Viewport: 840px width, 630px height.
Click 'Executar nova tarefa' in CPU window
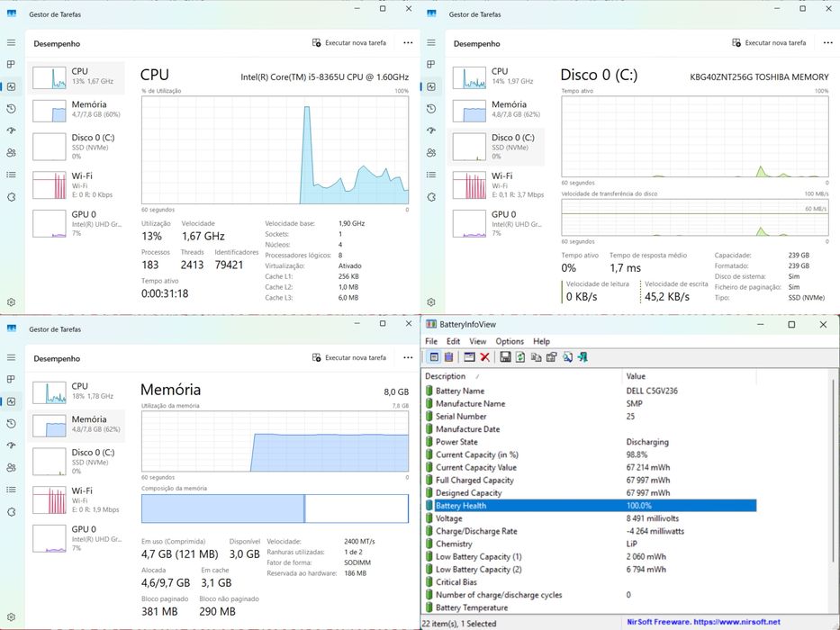[349, 43]
